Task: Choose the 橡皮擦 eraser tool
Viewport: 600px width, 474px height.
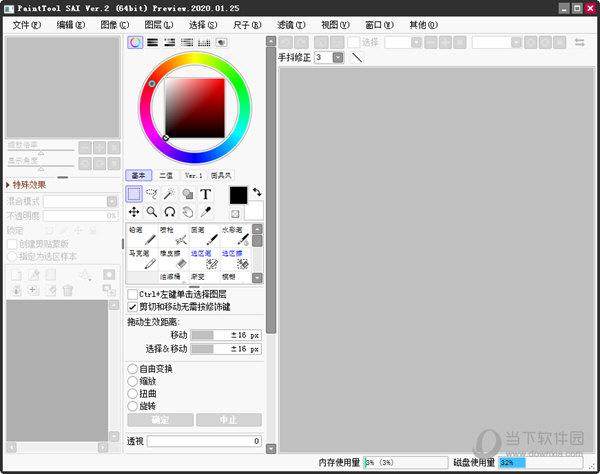Action: click(173, 259)
